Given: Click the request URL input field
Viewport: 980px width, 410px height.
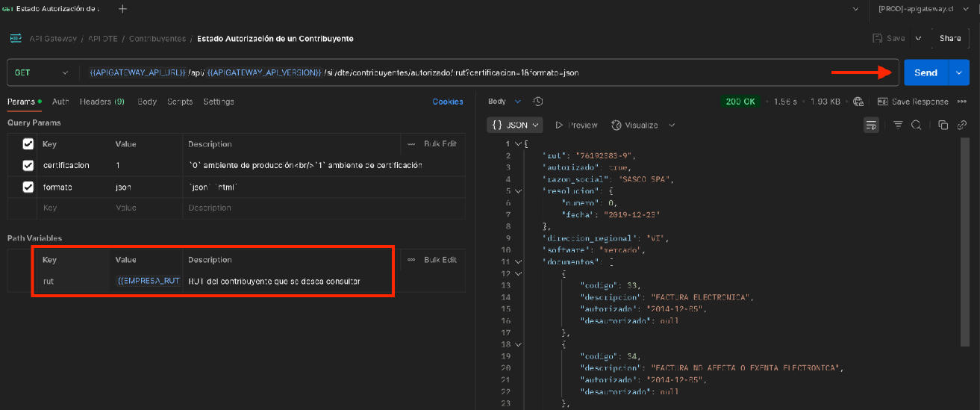Looking at the screenshot, I should click(x=448, y=72).
